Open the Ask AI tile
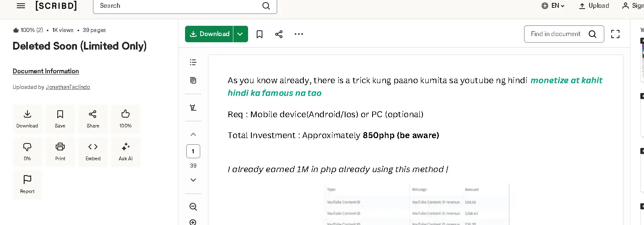644x225 pixels. tap(126, 152)
